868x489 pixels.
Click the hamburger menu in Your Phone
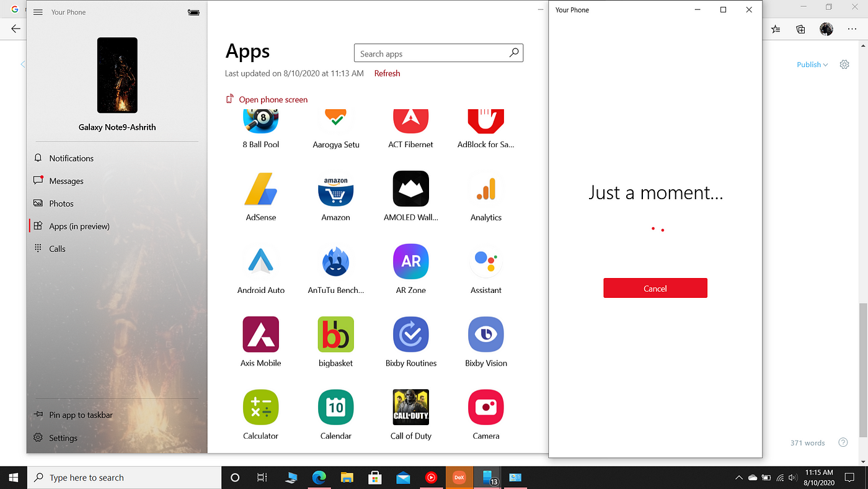(x=38, y=12)
